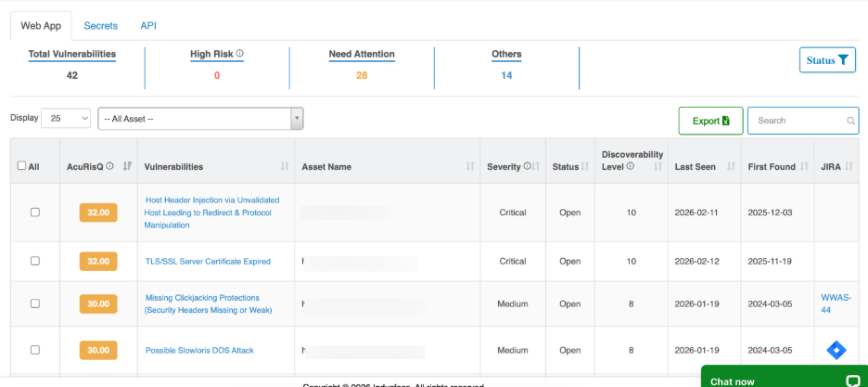The width and height of the screenshot is (868, 387).
Task: Open the TLS/SSL Server Certificate Expired link
Action: tap(208, 262)
